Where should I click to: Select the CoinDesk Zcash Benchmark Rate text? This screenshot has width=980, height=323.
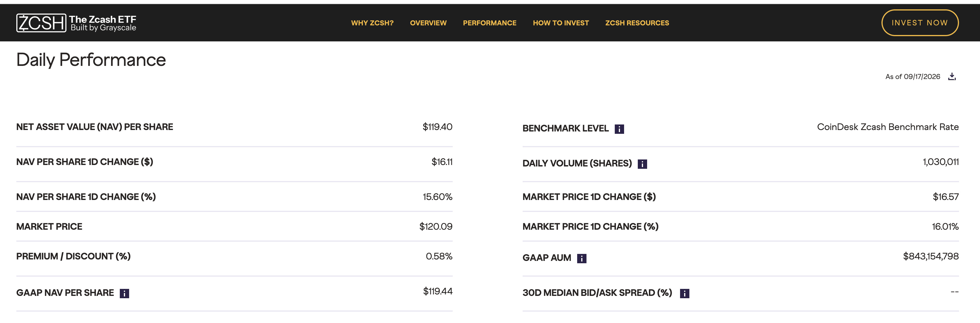point(888,127)
